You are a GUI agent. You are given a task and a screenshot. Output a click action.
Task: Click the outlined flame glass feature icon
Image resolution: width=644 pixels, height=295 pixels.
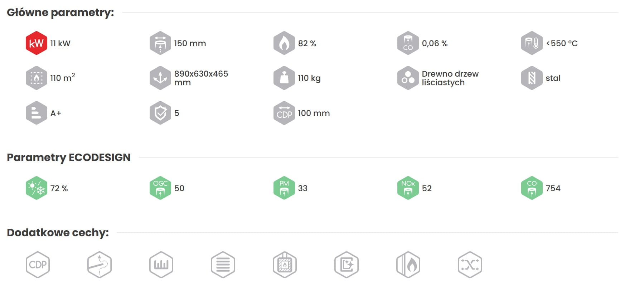408,265
